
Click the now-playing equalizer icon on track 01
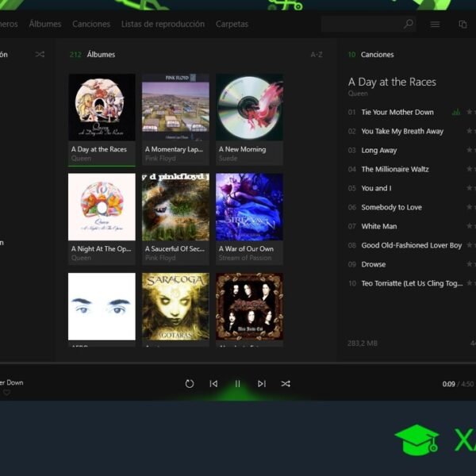456,113
